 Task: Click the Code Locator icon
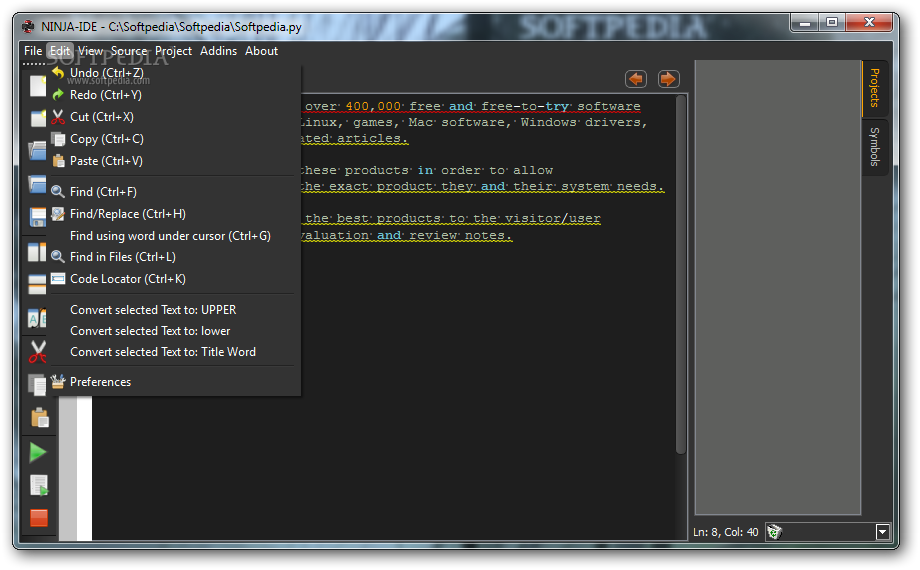pyautogui.click(x=58, y=279)
